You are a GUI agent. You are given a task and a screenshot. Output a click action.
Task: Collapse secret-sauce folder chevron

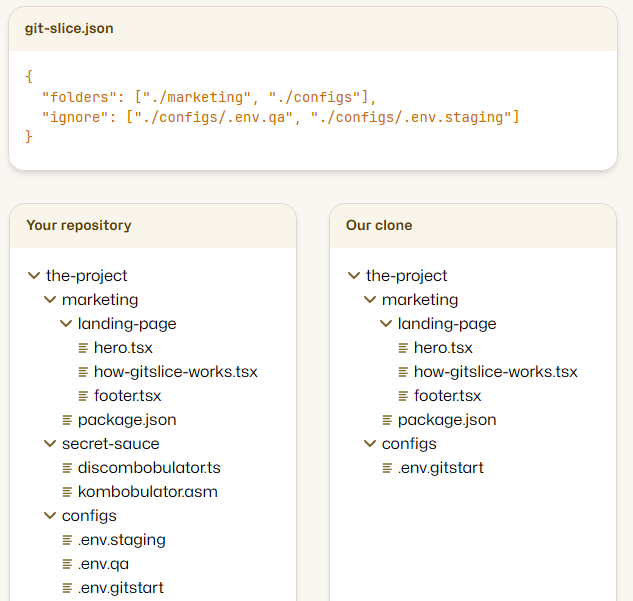[51, 444]
